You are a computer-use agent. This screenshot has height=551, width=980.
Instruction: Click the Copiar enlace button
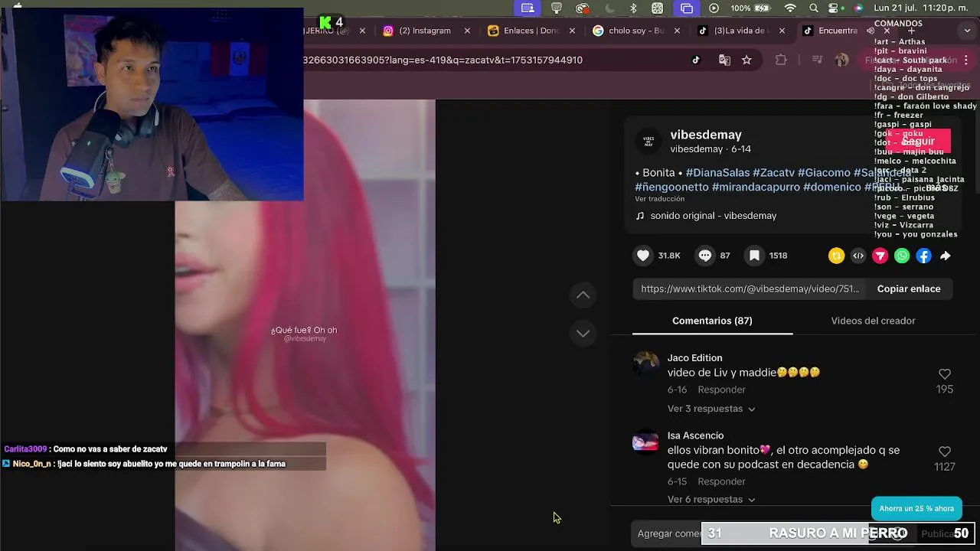(x=909, y=289)
